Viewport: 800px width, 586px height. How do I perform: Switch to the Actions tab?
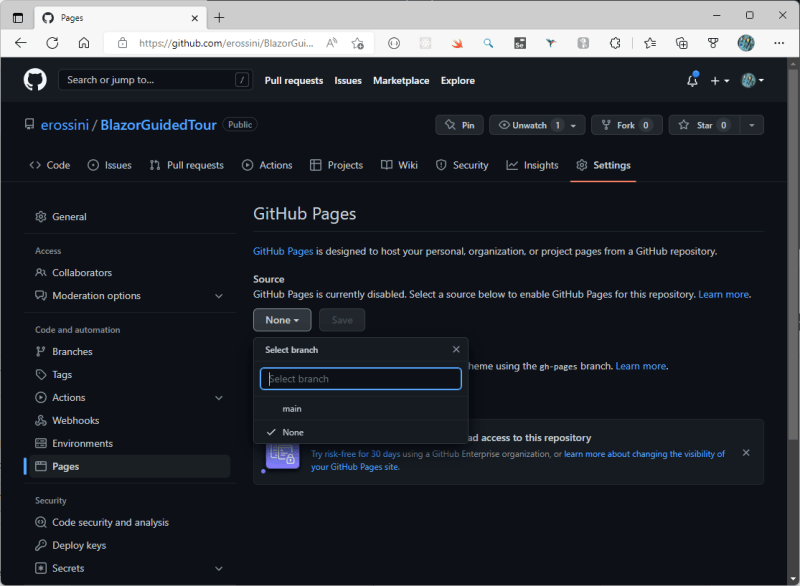click(267, 165)
